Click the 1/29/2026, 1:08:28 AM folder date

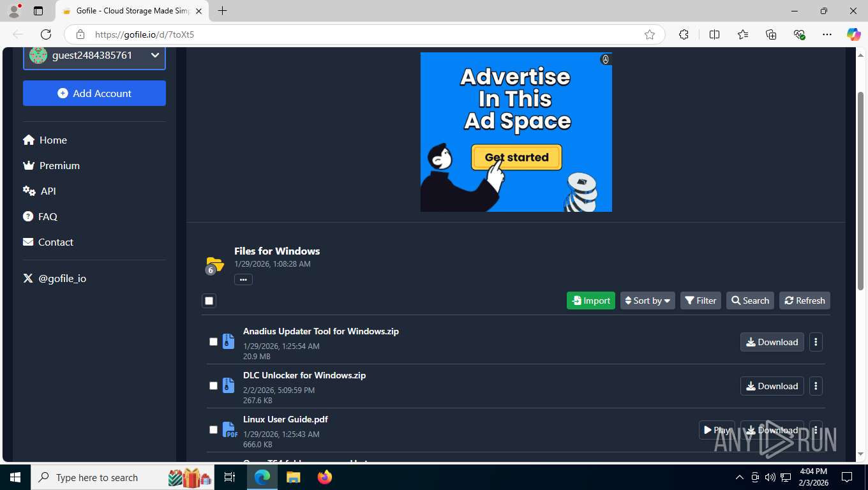point(273,264)
